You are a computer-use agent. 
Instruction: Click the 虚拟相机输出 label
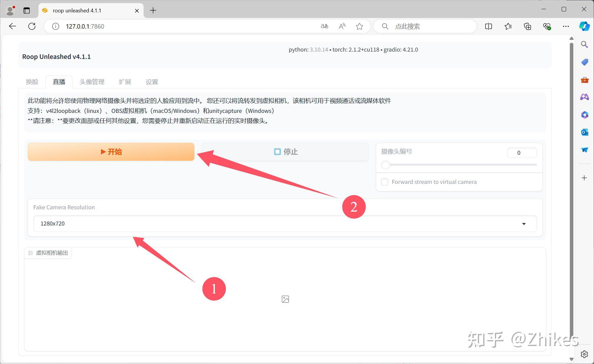click(x=48, y=253)
